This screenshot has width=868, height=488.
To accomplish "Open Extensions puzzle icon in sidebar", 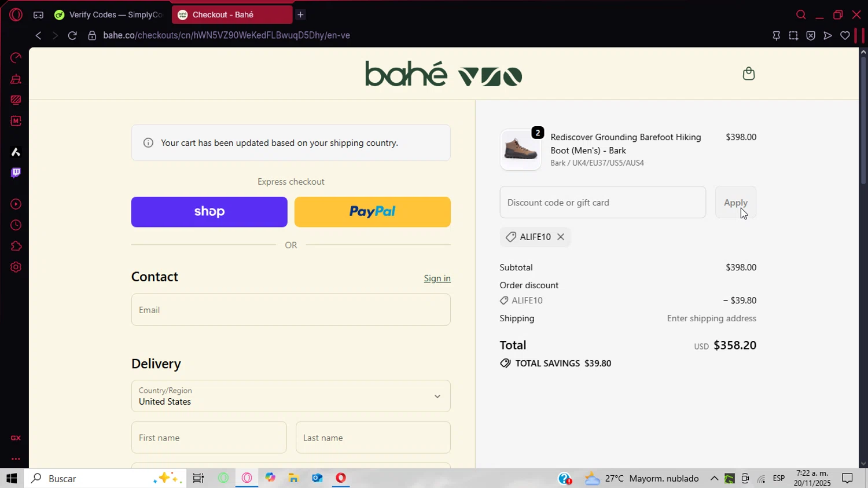I will click(16, 246).
